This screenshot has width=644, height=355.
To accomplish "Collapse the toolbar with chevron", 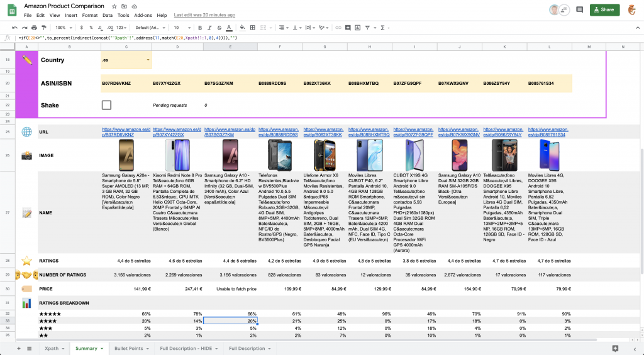I will point(638,28).
